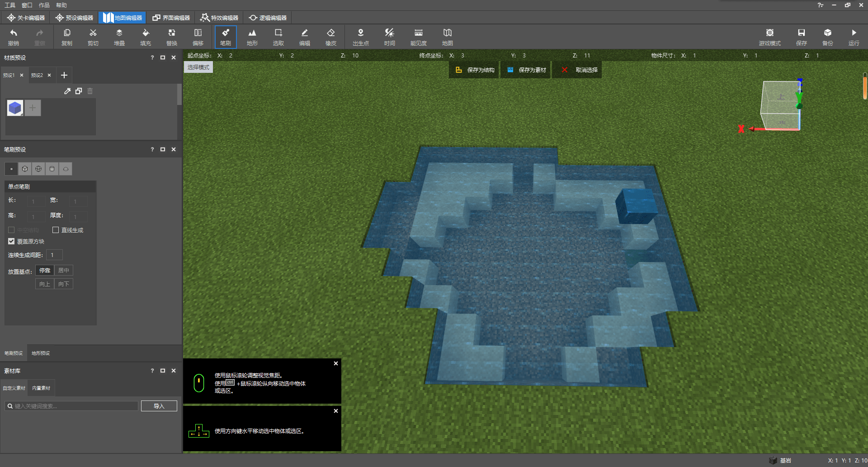This screenshot has width=868, height=467.
Task: Set placement base to 居中
Action: [64, 270]
